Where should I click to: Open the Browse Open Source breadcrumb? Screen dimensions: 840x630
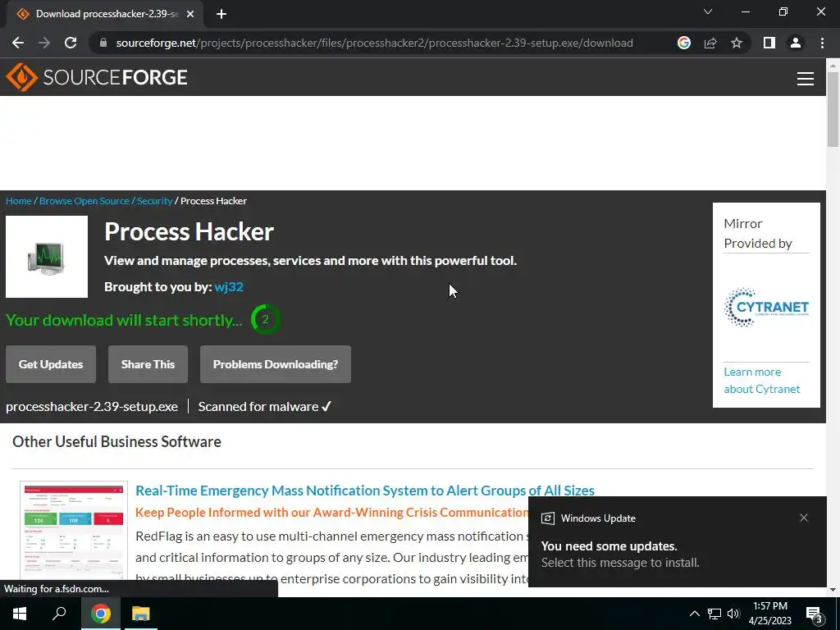pyautogui.click(x=84, y=201)
